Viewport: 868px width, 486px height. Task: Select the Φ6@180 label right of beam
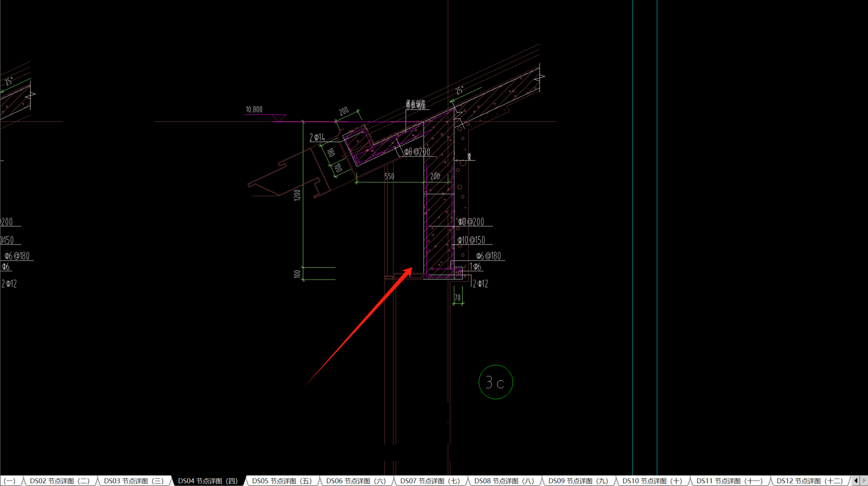(488, 256)
